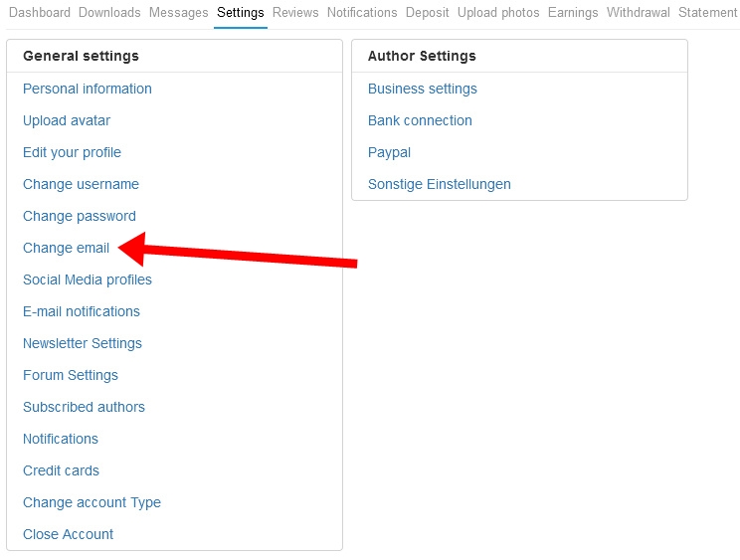Viewport: 740px width, 560px height.
Task: Open Personal information settings
Action: point(88,89)
